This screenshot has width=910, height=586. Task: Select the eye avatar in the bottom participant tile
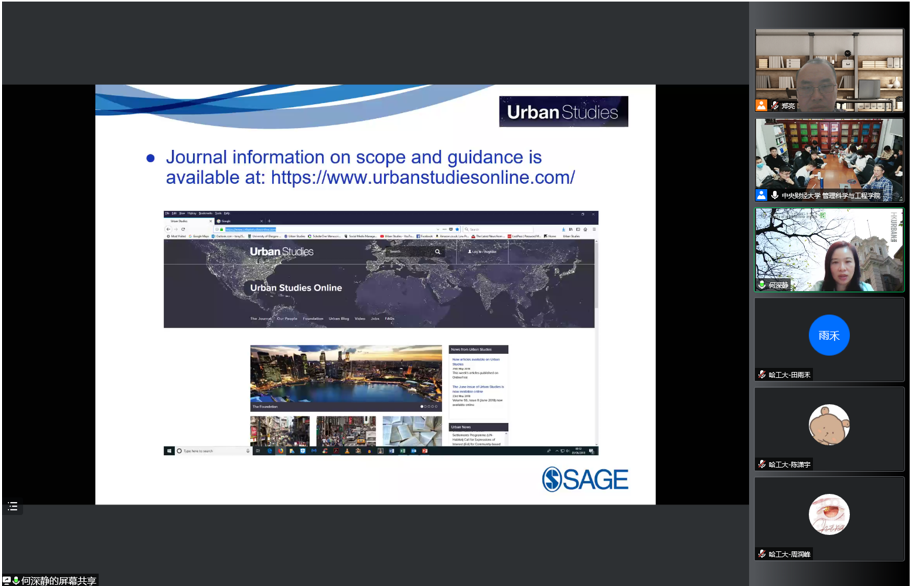tap(828, 514)
